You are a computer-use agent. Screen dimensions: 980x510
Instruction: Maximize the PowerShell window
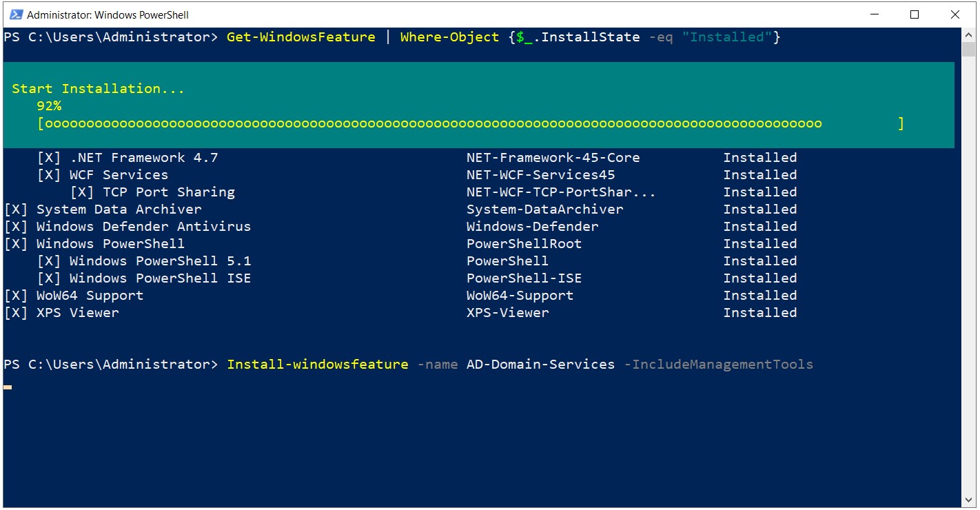tap(915, 14)
